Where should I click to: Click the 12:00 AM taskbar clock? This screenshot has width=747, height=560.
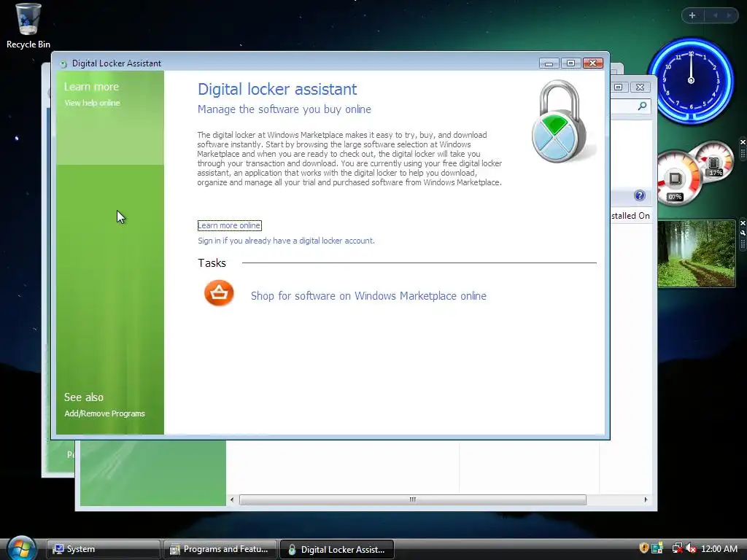pyautogui.click(x=719, y=548)
